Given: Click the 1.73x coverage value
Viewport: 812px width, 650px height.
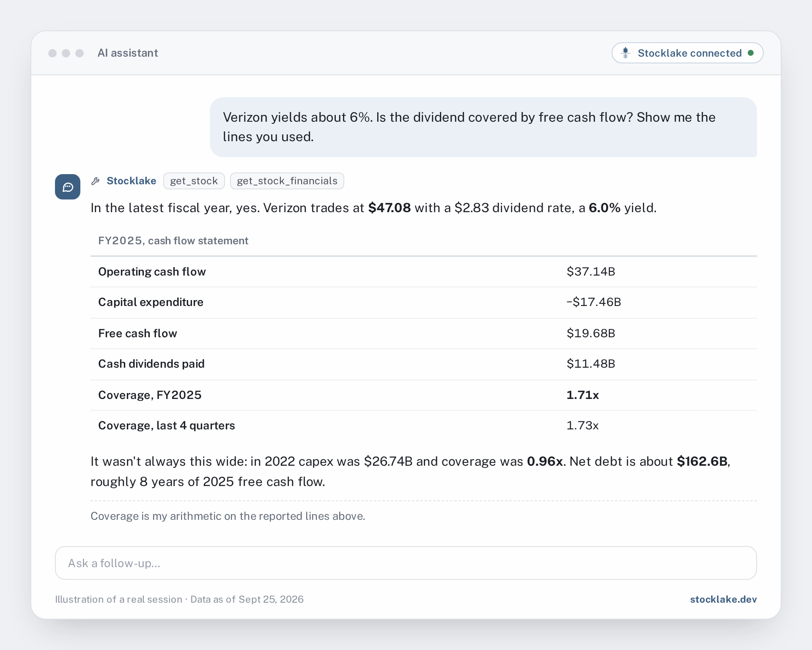Looking at the screenshot, I should coord(583,426).
